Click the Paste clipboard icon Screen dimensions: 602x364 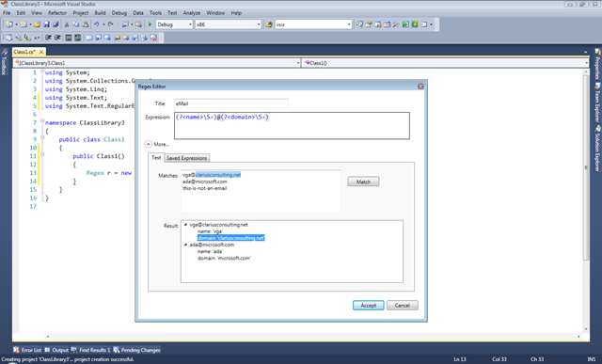86,24
